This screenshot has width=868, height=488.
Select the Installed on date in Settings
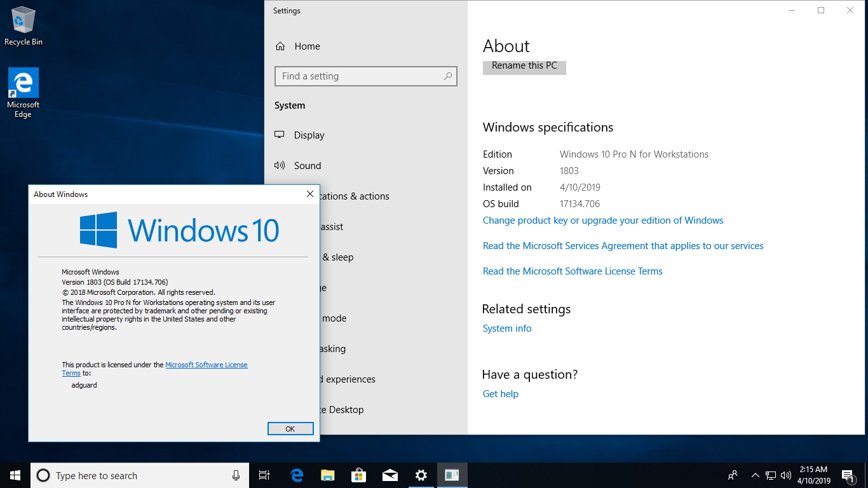point(580,187)
